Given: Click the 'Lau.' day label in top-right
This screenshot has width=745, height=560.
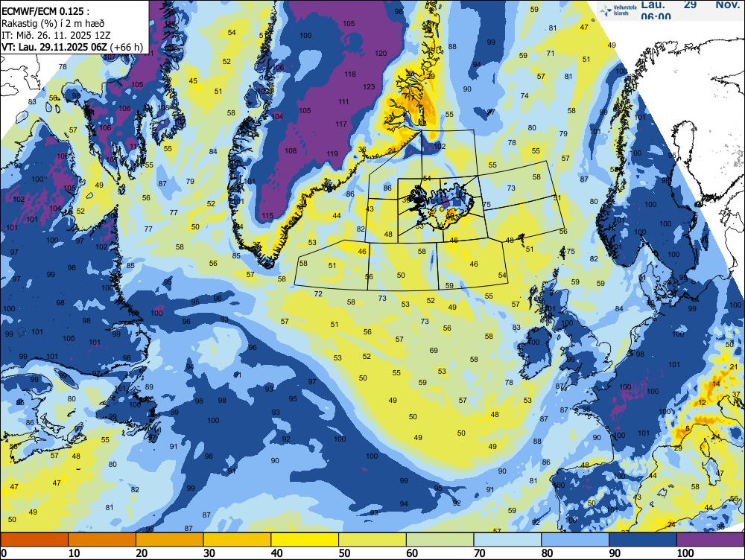Looking at the screenshot, I should click(x=653, y=4).
